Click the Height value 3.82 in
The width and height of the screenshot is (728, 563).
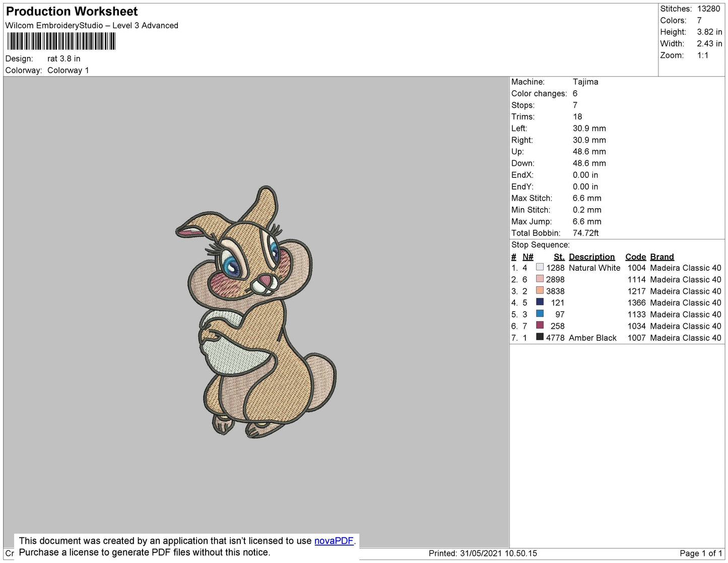pos(709,32)
